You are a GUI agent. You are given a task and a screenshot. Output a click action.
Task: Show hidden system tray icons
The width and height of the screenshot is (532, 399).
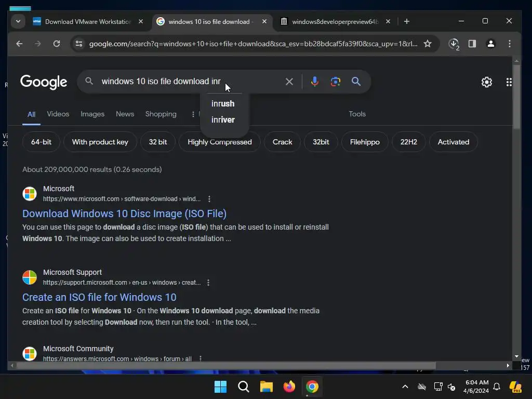(x=405, y=387)
